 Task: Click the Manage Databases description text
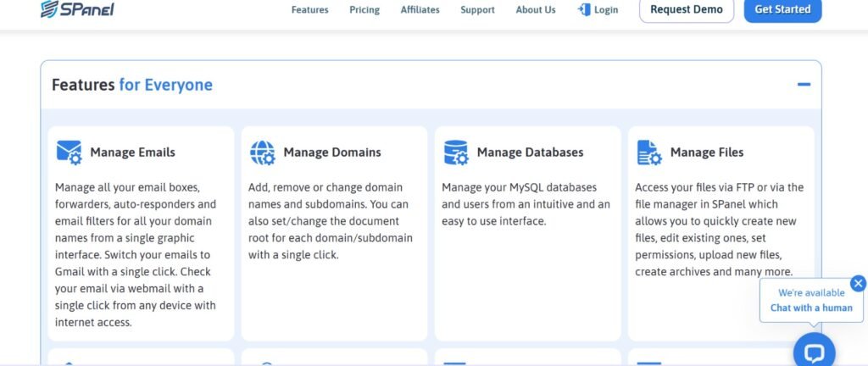point(526,204)
